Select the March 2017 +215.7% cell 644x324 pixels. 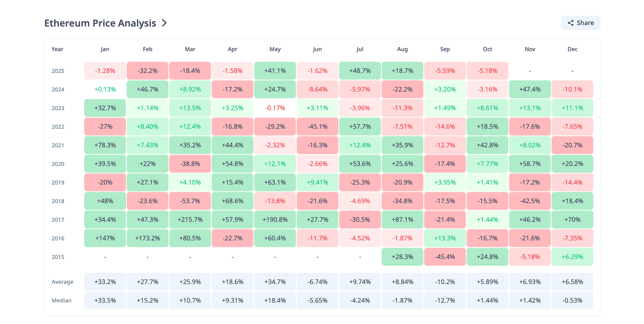coord(190,219)
